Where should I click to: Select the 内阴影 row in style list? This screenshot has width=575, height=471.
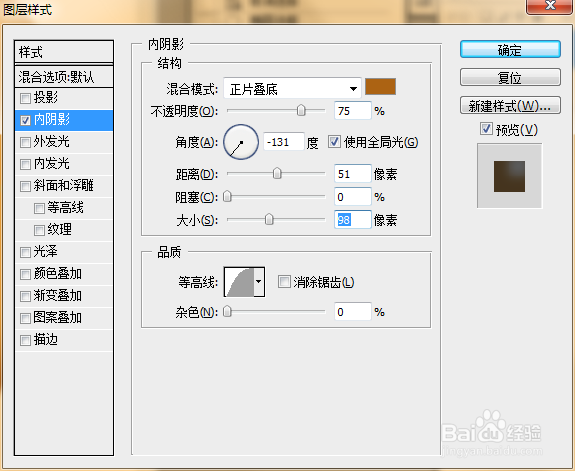click(x=64, y=120)
